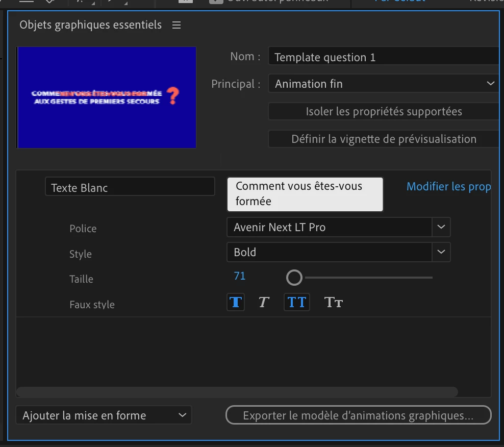Open Ajouter la mise en forme dropdown
This screenshot has width=504, height=447.
tap(104, 415)
